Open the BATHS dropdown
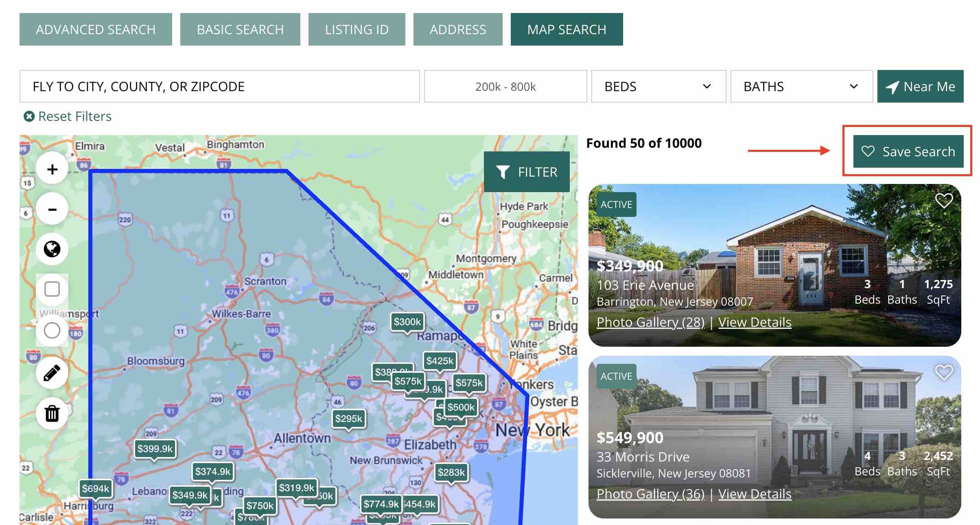The height and width of the screenshot is (525, 980). point(801,86)
